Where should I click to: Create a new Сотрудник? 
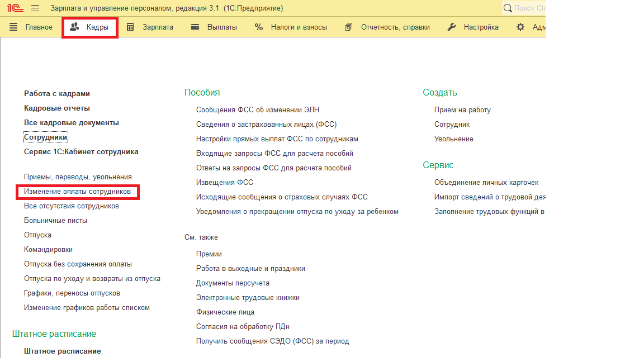tap(452, 125)
